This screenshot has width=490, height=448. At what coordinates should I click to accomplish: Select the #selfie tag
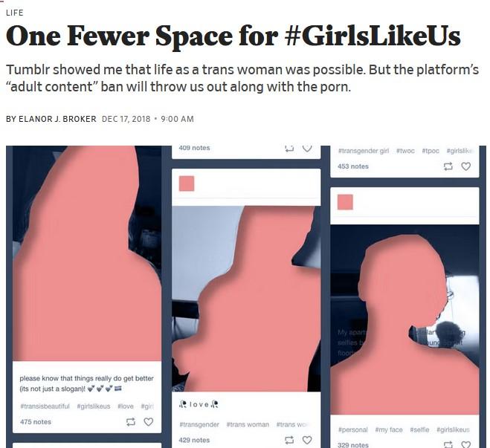click(419, 429)
